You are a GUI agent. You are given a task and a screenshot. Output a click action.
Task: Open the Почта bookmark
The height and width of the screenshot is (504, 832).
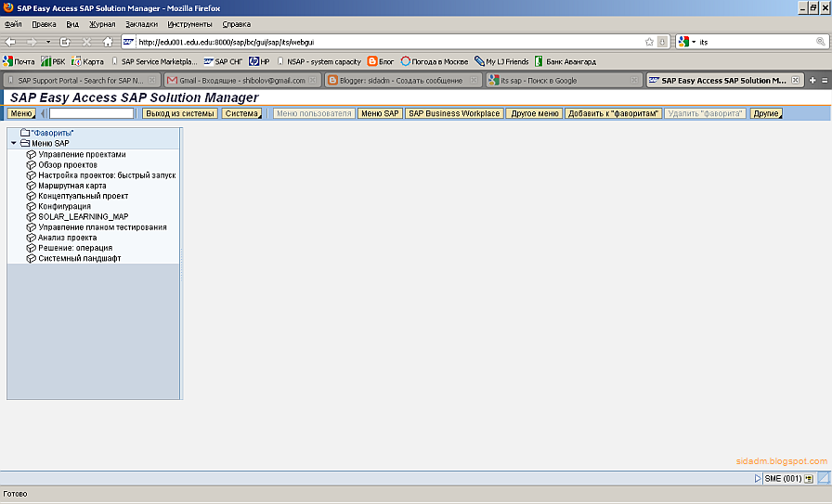(x=19, y=61)
